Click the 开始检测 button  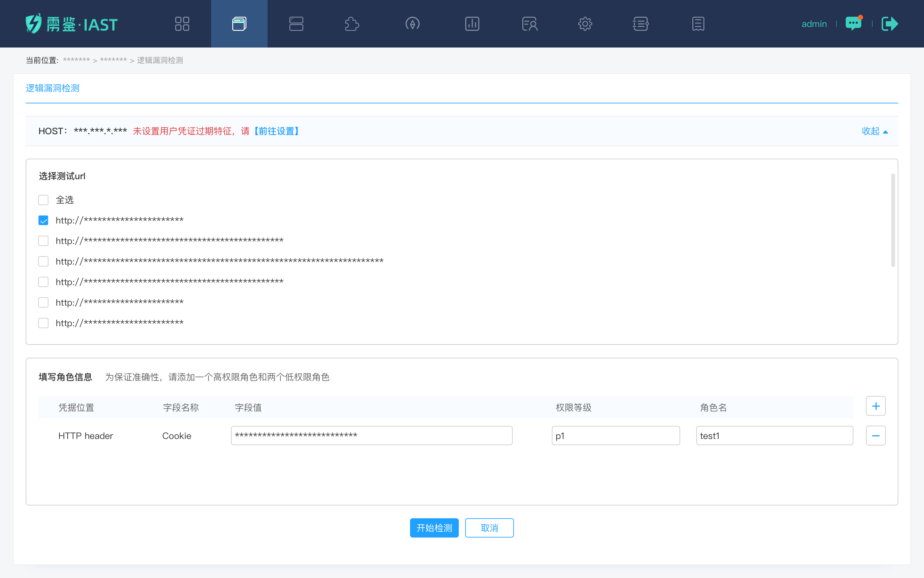click(434, 528)
